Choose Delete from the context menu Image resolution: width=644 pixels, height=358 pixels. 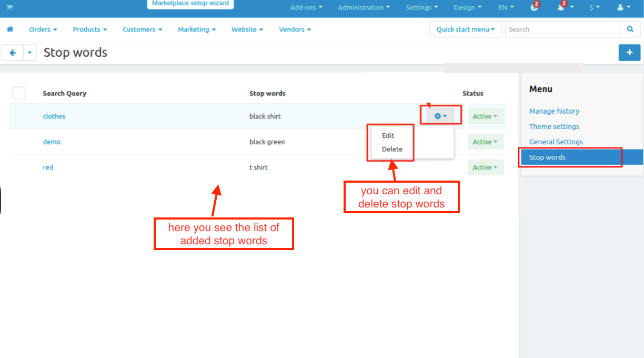point(392,149)
